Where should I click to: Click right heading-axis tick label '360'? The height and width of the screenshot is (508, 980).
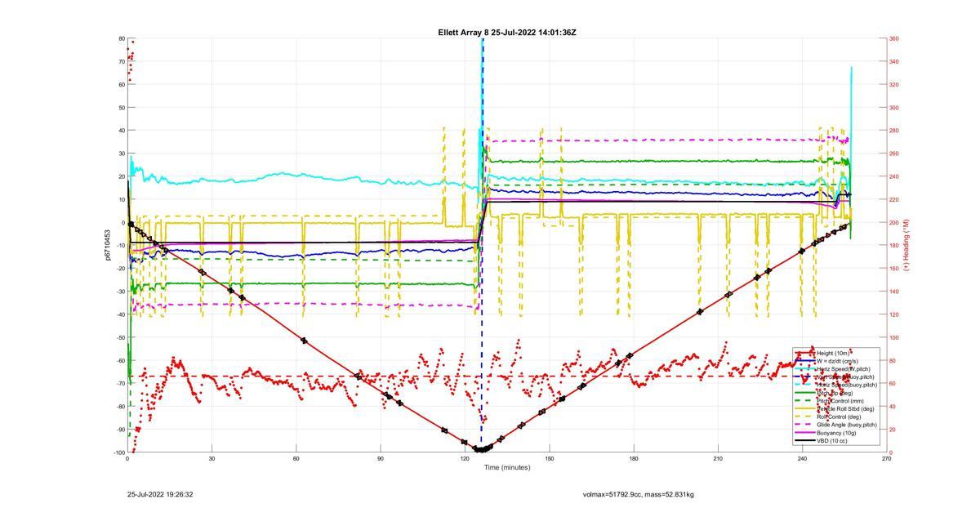[x=894, y=38]
